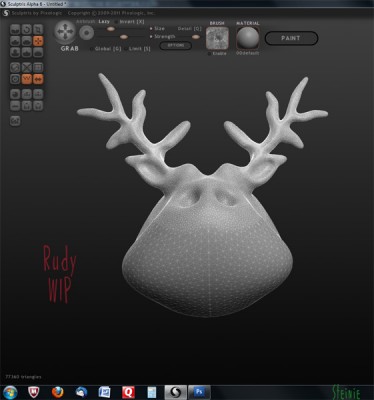Click the large round GRAB brush icon
Viewport: 374px width, 400px height.
coord(65,32)
